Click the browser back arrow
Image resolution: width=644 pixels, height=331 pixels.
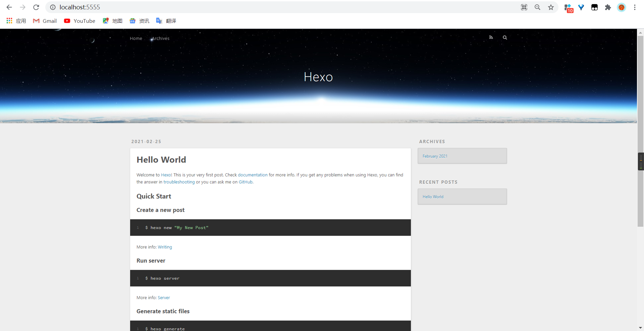(x=9, y=7)
